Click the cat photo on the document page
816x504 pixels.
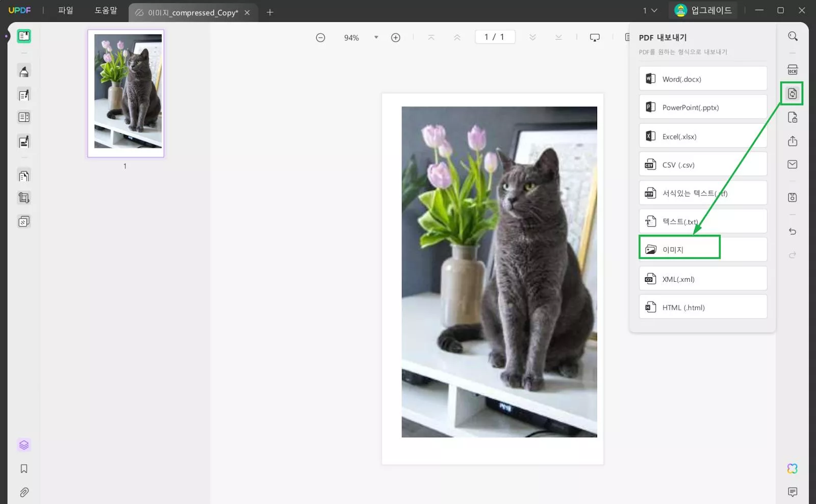point(499,272)
